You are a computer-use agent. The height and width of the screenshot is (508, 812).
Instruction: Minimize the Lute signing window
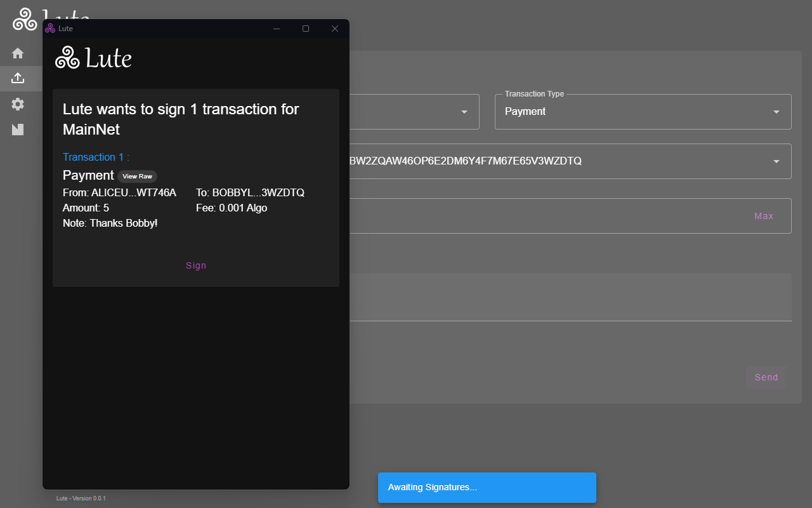click(x=277, y=29)
